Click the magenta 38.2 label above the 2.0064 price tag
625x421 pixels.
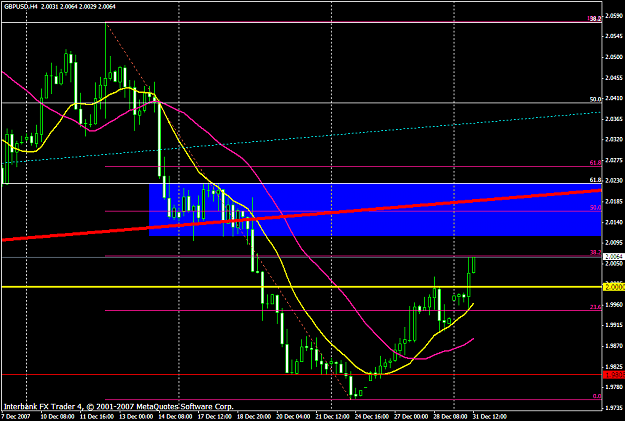point(596,252)
